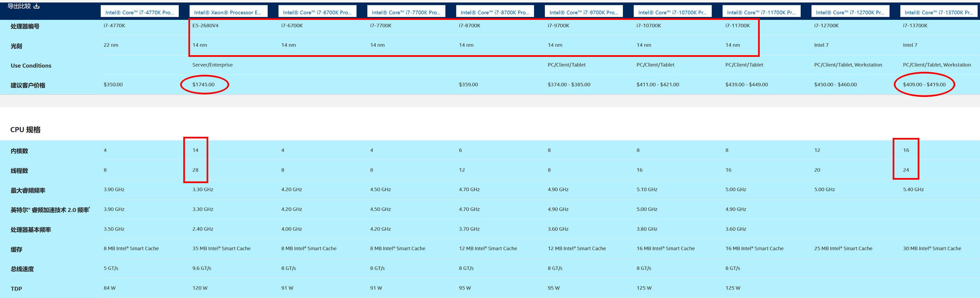Click the 处理器基本频率 row label
980x298 pixels.
30,229
